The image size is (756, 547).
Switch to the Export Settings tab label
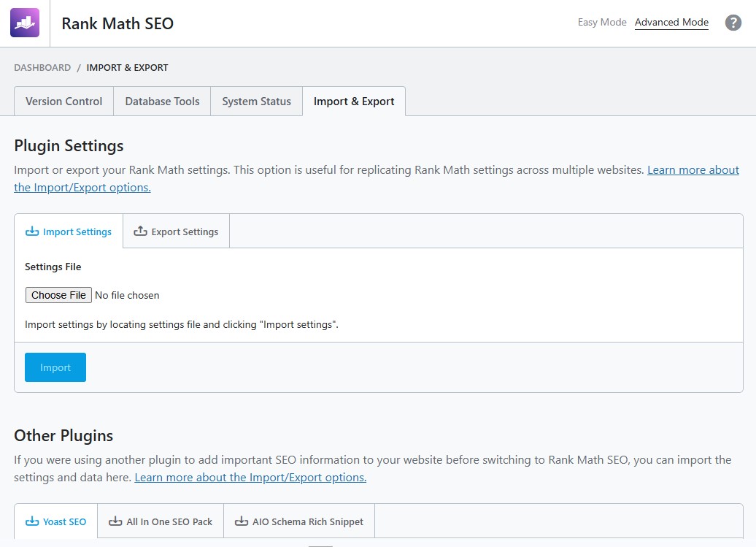click(185, 232)
